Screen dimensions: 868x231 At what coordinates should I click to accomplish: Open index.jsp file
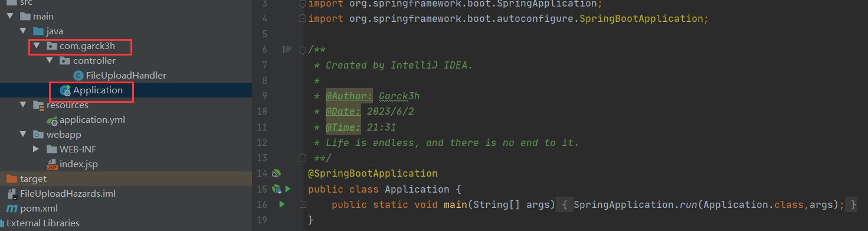[x=80, y=164]
